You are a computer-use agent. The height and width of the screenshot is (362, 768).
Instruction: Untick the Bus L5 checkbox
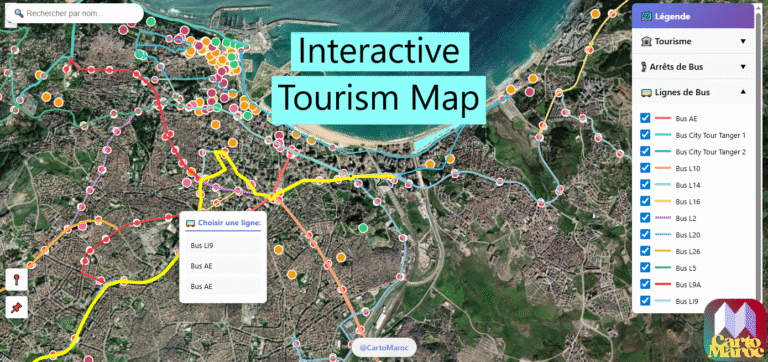(x=645, y=267)
